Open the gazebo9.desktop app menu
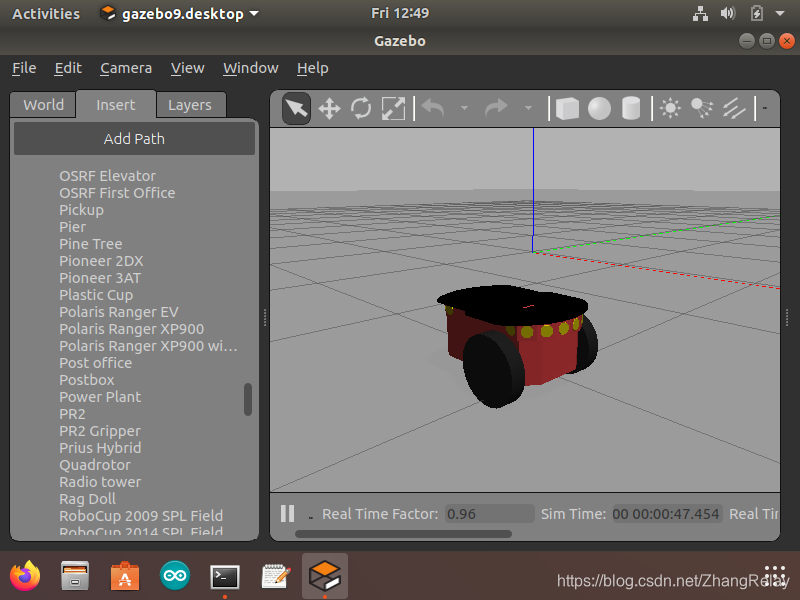The width and height of the screenshot is (800, 600). [179, 14]
